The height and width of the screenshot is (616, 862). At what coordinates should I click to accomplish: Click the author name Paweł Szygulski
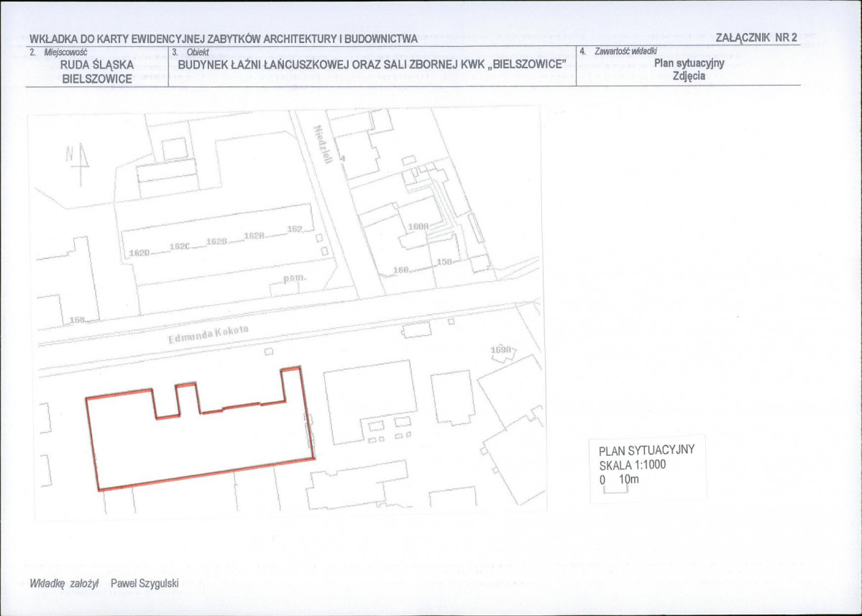[145, 584]
